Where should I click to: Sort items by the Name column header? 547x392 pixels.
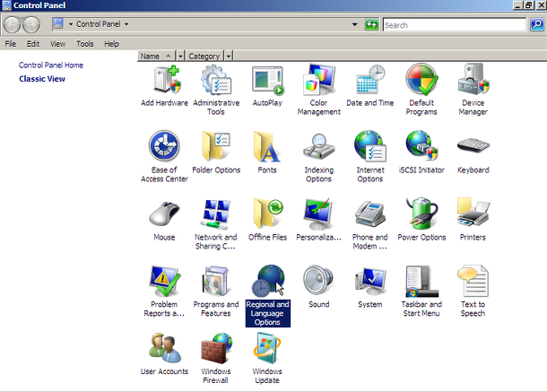tap(157, 56)
